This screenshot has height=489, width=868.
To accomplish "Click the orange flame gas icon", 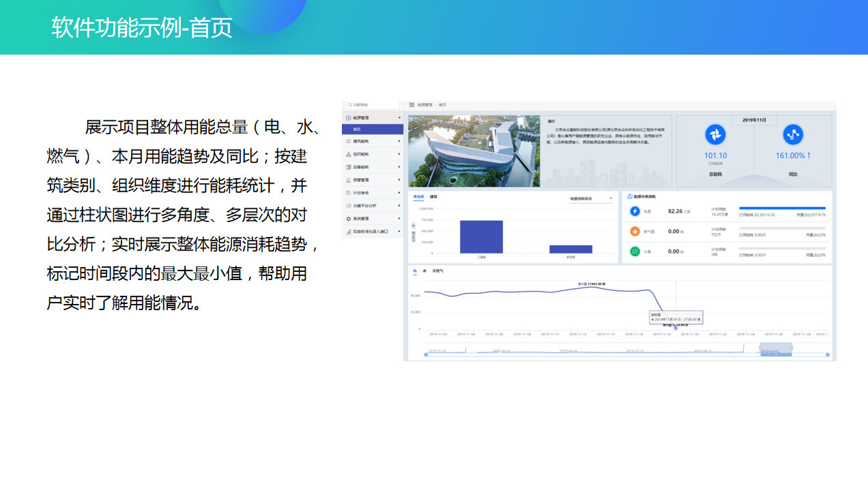I will tap(635, 232).
